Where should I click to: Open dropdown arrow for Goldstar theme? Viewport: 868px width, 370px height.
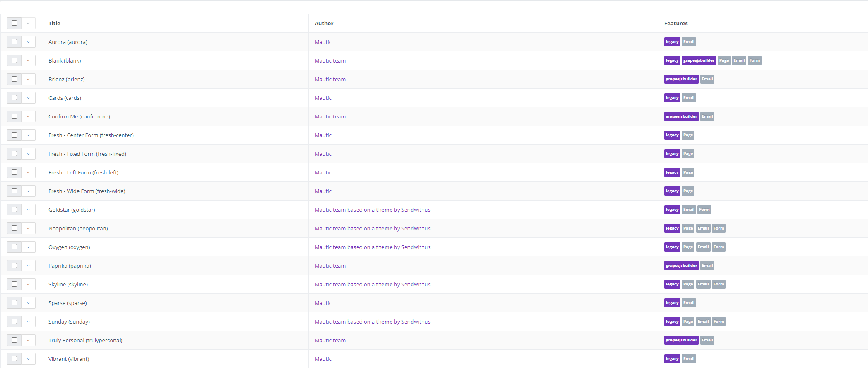point(28,210)
